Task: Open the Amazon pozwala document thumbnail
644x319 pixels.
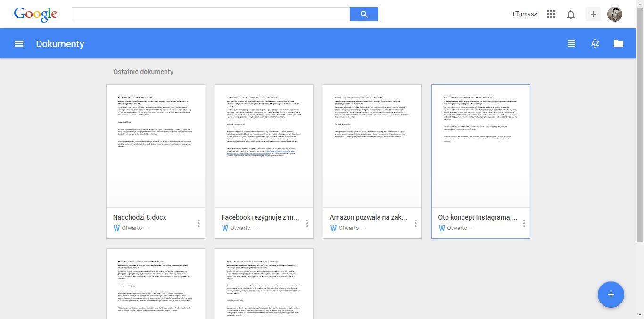Action: coord(372,146)
